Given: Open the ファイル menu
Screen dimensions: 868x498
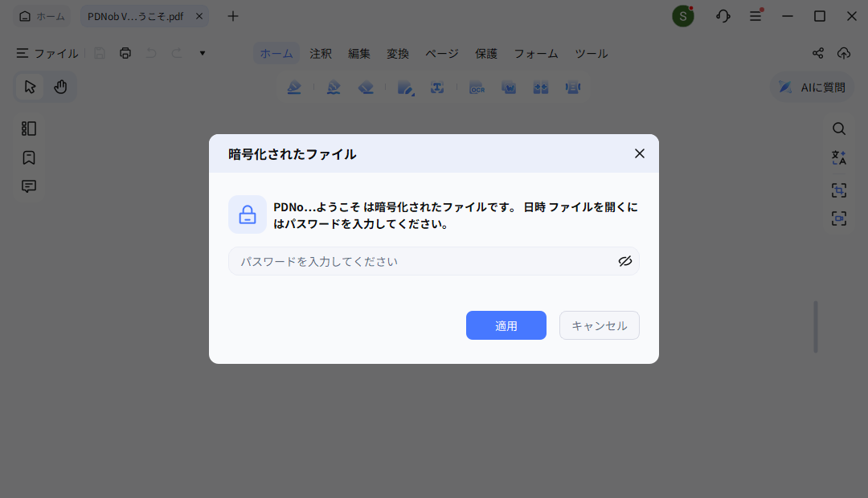Looking at the screenshot, I should (47, 53).
